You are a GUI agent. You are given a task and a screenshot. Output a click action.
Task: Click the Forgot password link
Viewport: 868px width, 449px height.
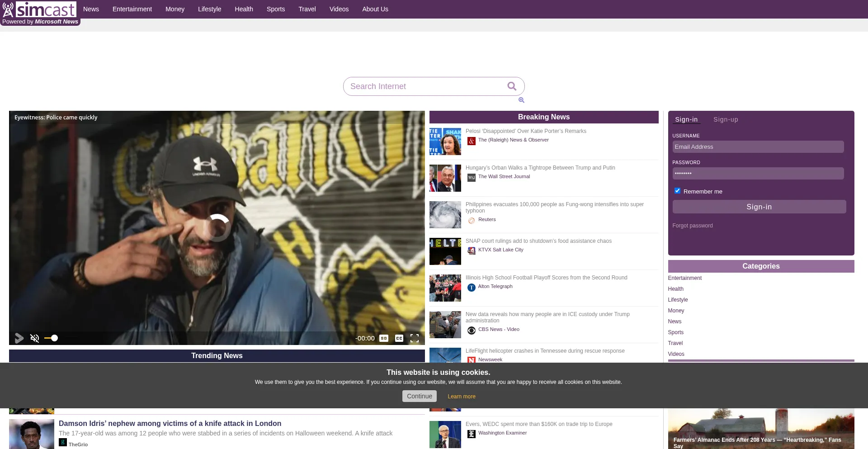[692, 226]
